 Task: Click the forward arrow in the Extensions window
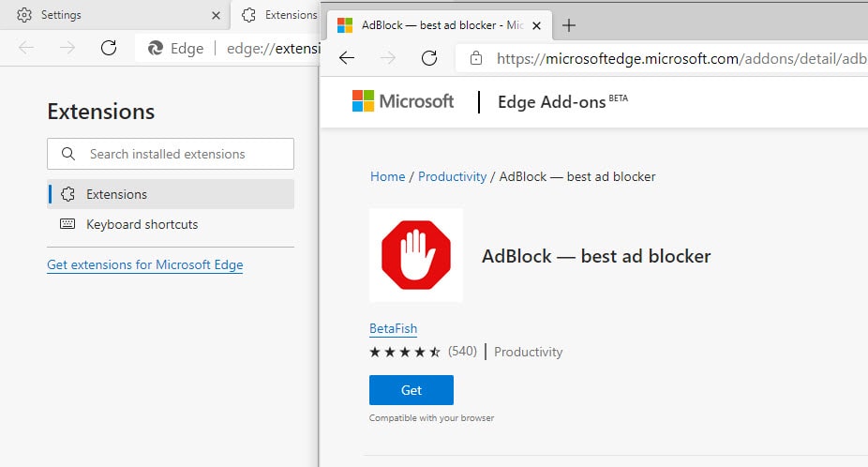[x=67, y=48]
